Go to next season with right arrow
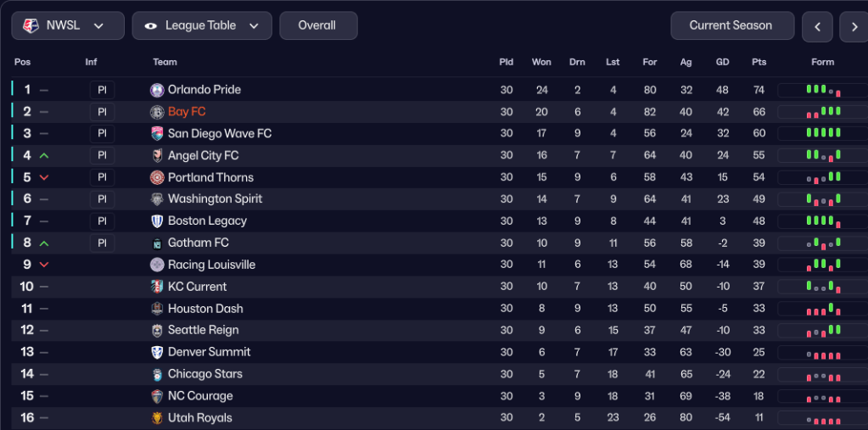868x430 pixels. [x=853, y=26]
